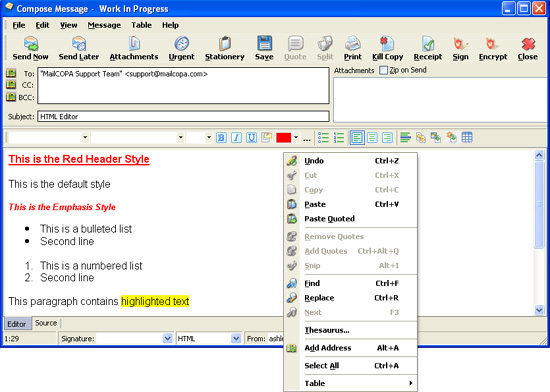Align text right

(387, 137)
